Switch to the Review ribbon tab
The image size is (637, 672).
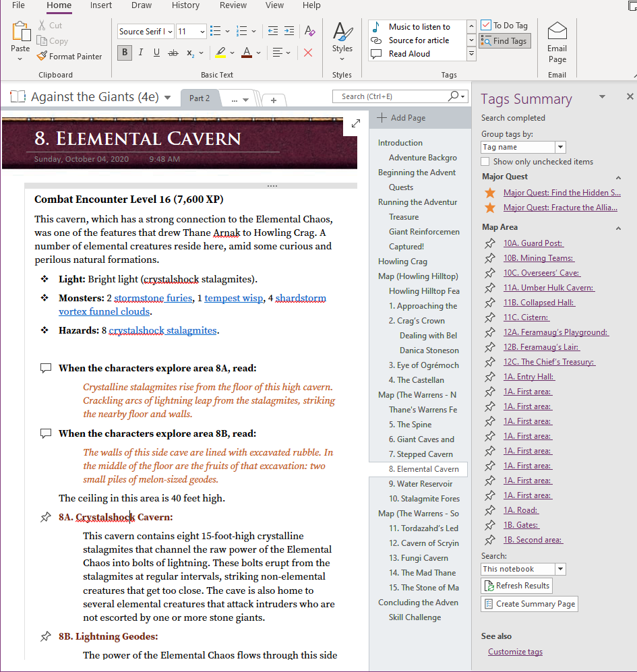coord(233,5)
